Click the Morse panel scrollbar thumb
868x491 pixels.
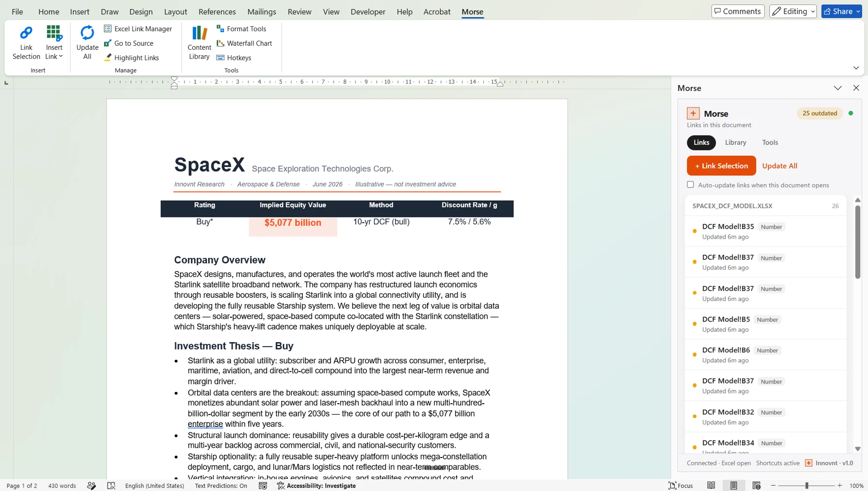point(858,242)
